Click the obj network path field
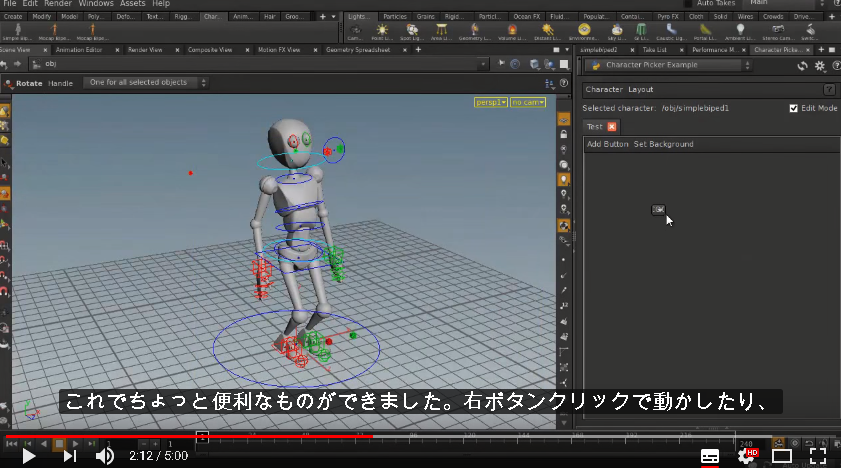 tap(257, 64)
